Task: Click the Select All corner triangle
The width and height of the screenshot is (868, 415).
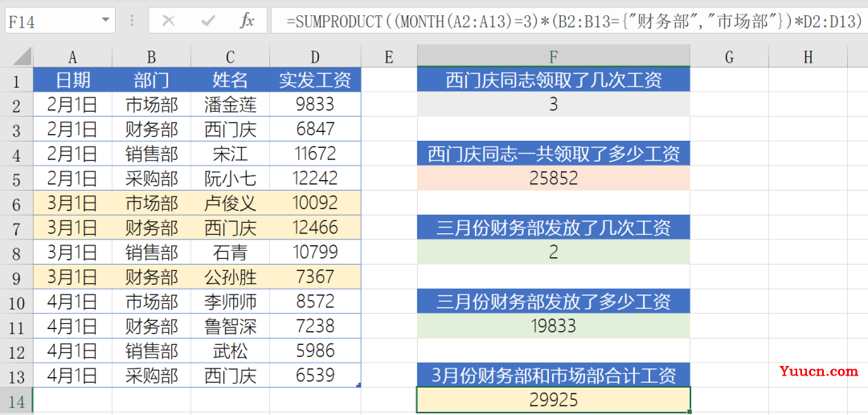Action: tap(23, 56)
